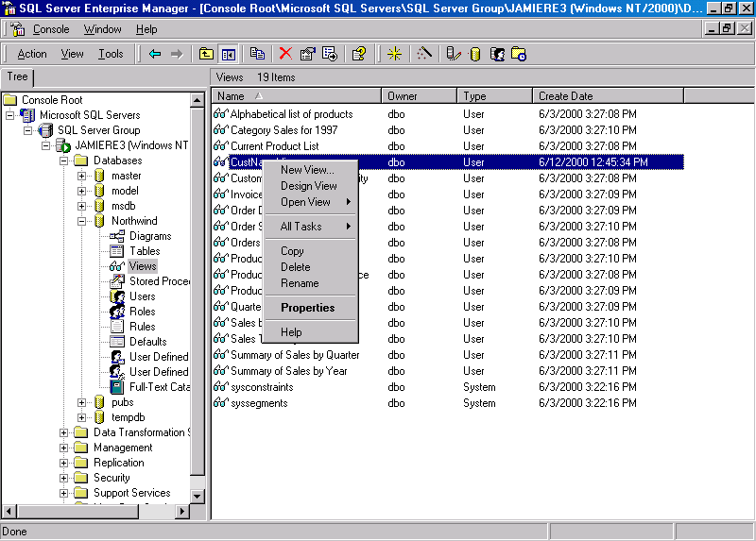Expand the Management folder node

point(63,448)
